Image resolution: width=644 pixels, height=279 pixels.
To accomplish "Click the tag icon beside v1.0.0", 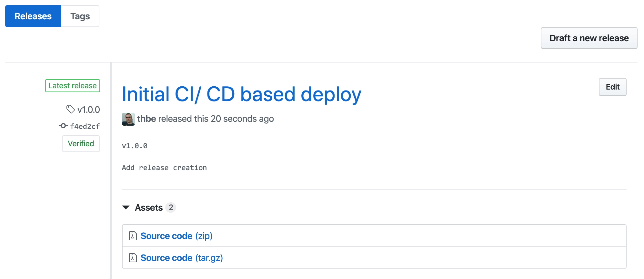I will [70, 109].
